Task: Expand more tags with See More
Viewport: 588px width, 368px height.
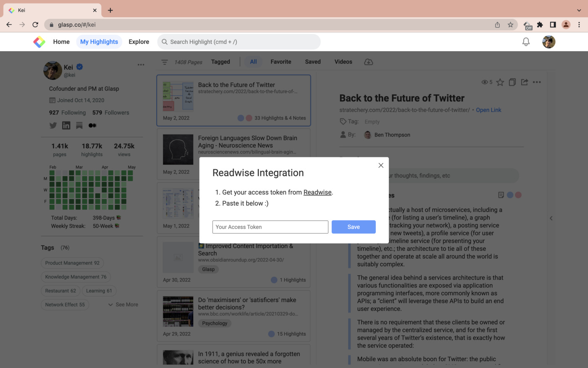Action: [123, 304]
